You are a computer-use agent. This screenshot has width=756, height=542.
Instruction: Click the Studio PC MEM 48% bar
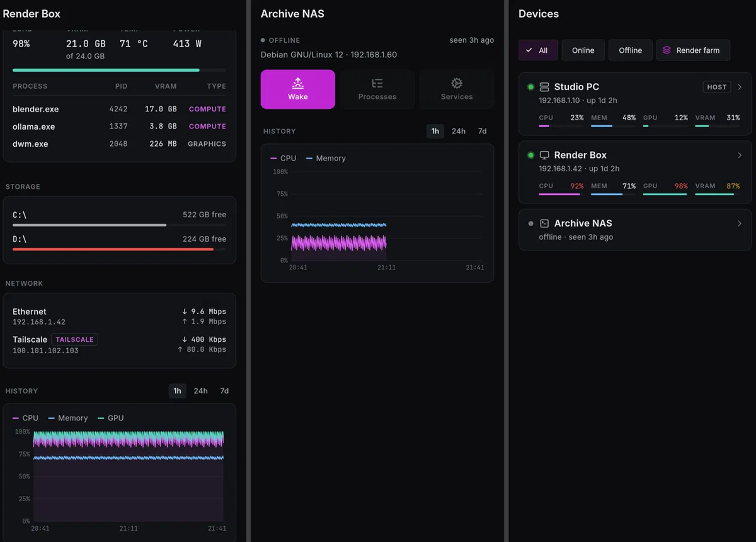pos(614,126)
